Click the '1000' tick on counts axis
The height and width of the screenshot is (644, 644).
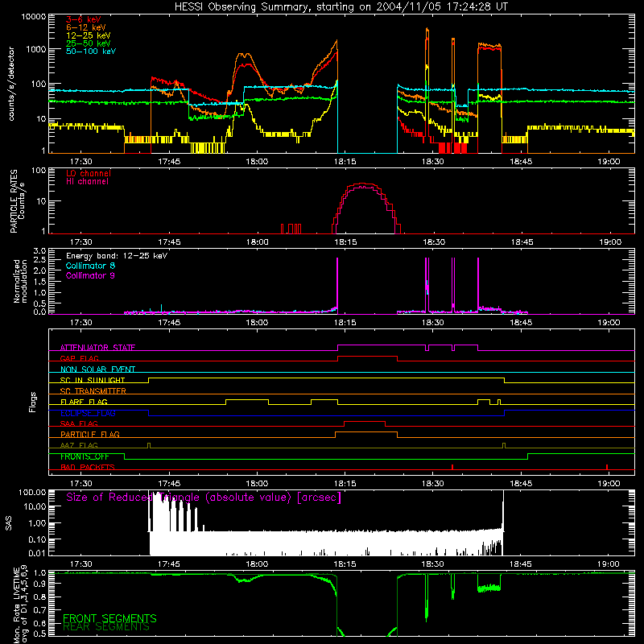[35, 49]
